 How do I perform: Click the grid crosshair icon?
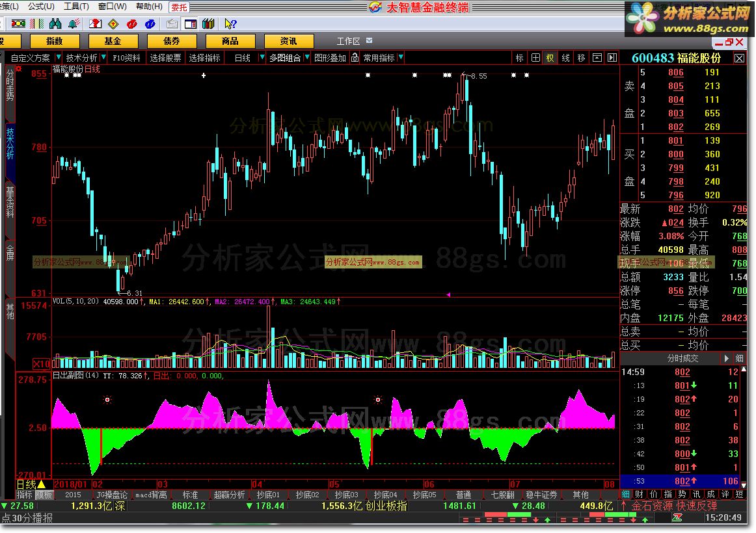[x=535, y=58]
